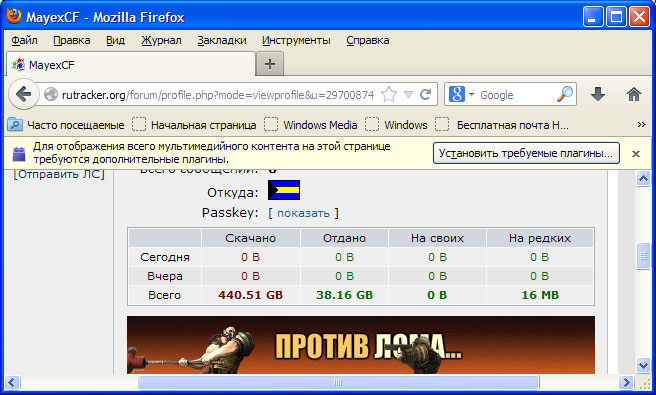
Task: Click the Установить требуемые плагины button
Action: point(526,153)
